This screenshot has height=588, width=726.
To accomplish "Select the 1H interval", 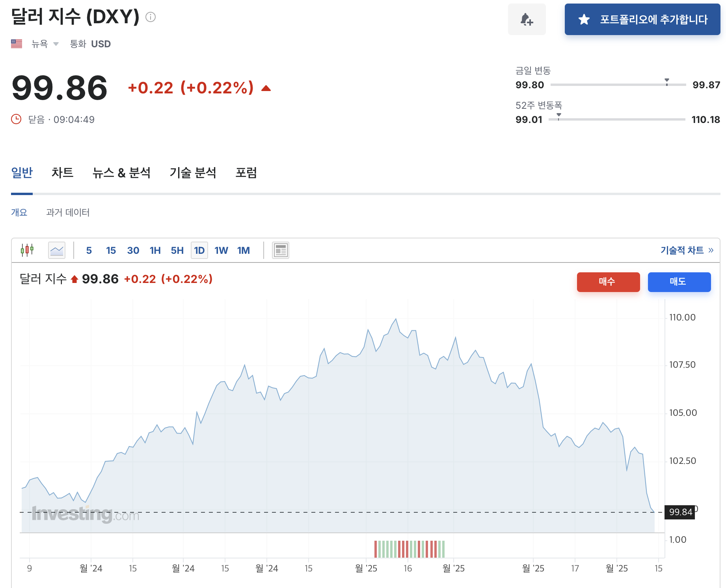I will click(x=155, y=250).
